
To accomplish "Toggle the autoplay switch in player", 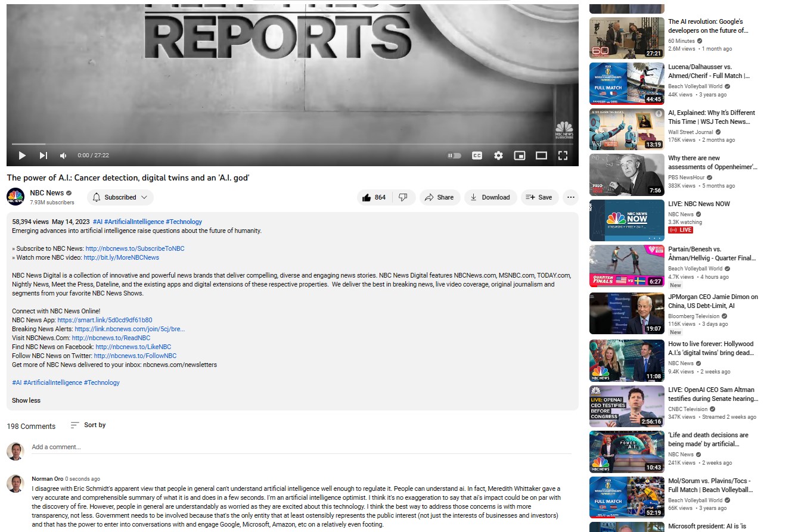I will (455, 155).
